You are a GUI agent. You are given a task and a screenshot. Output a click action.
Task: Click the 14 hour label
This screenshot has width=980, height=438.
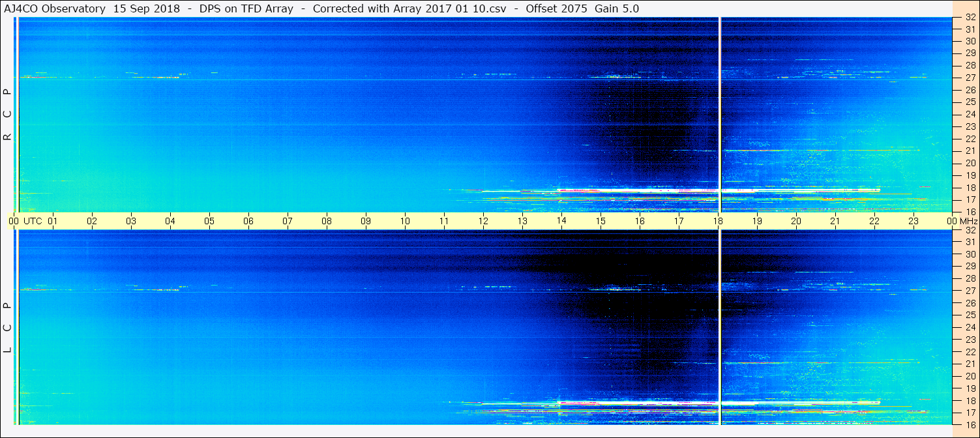[561, 221]
